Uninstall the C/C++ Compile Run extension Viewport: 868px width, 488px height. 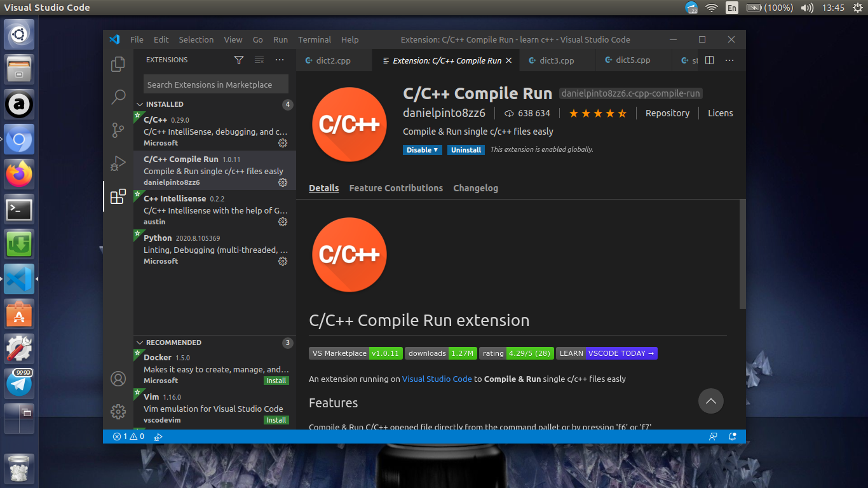pyautogui.click(x=466, y=150)
